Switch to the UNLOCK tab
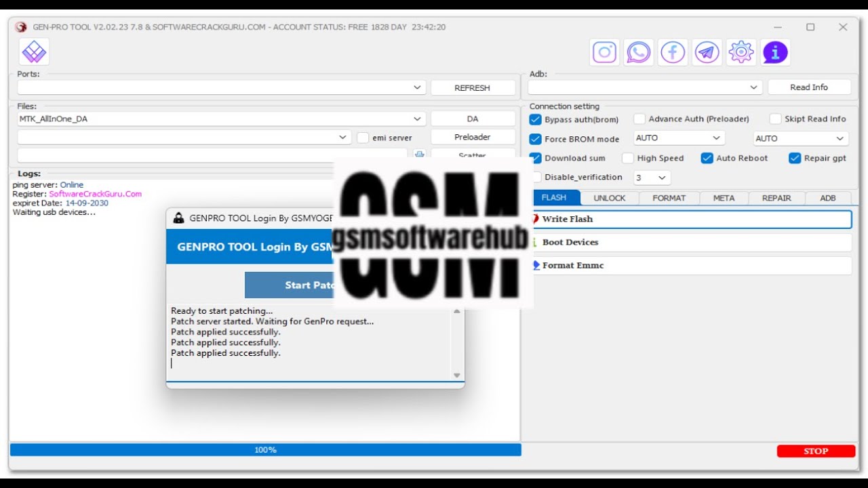868x488 pixels. [610, 198]
